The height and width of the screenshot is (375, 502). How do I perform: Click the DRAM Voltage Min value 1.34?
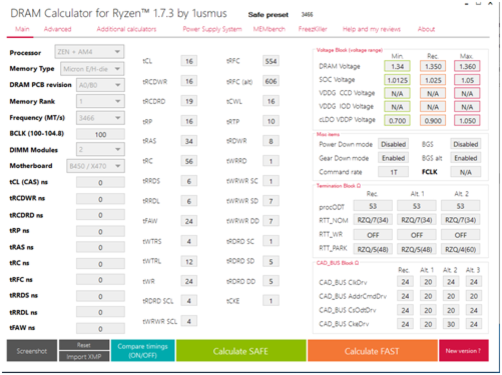(x=397, y=66)
